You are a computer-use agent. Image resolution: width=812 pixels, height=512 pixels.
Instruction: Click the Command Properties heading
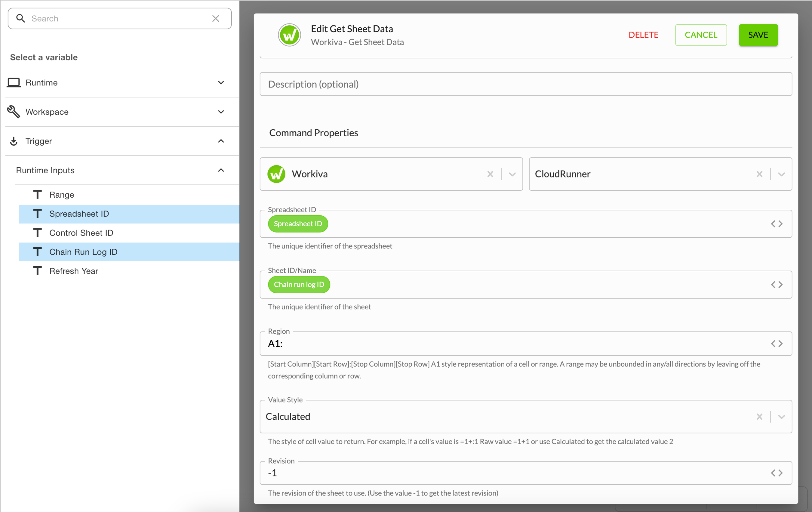click(x=314, y=133)
